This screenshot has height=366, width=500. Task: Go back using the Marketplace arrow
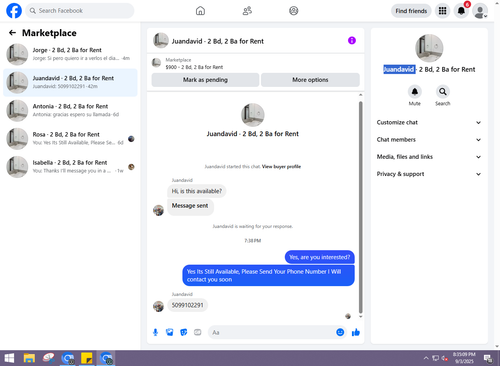12,33
